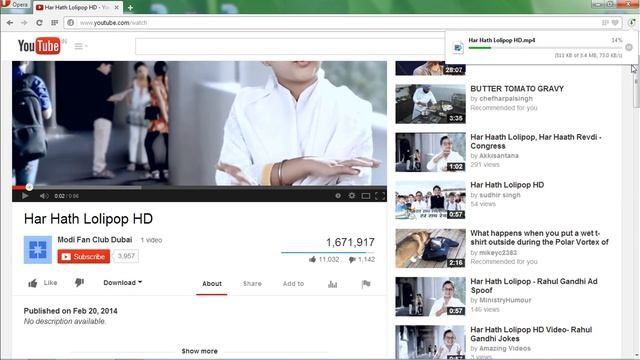640x360 pixels.
Task: Like the video with the thumbs-up button
Action: (x=42, y=283)
